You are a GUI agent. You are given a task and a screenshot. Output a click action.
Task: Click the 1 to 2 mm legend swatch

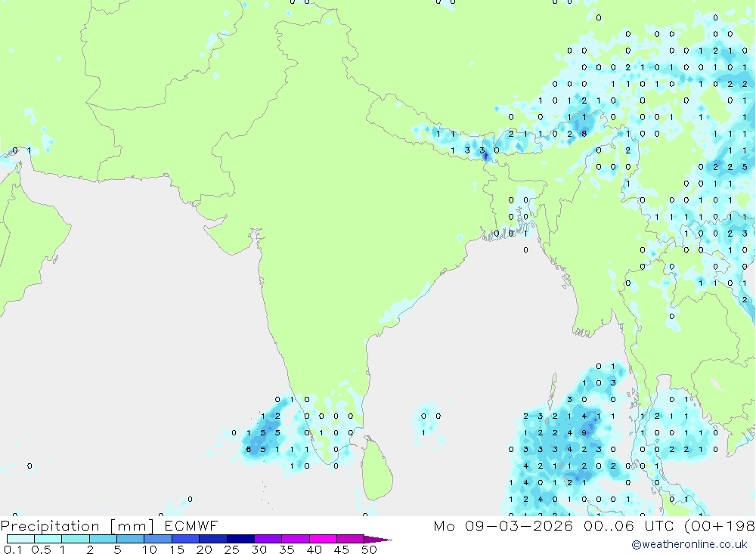point(76,539)
